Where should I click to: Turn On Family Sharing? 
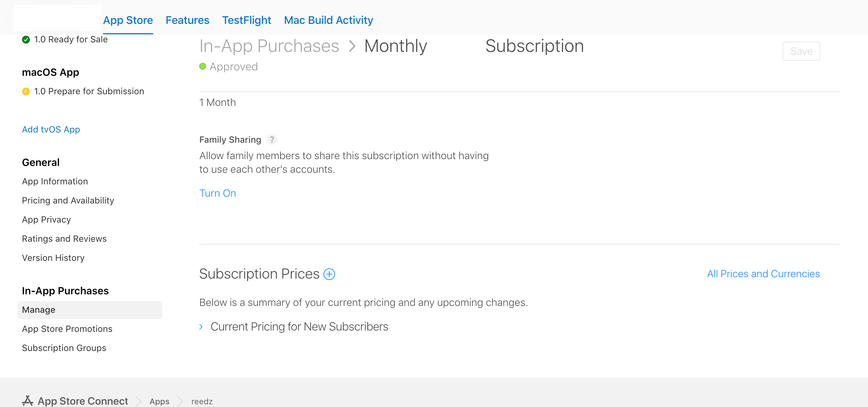pos(218,193)
